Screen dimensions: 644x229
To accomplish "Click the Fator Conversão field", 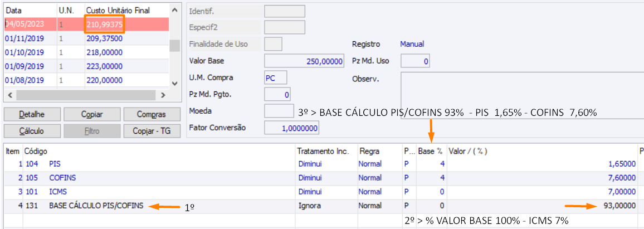I will coord(291,128).
